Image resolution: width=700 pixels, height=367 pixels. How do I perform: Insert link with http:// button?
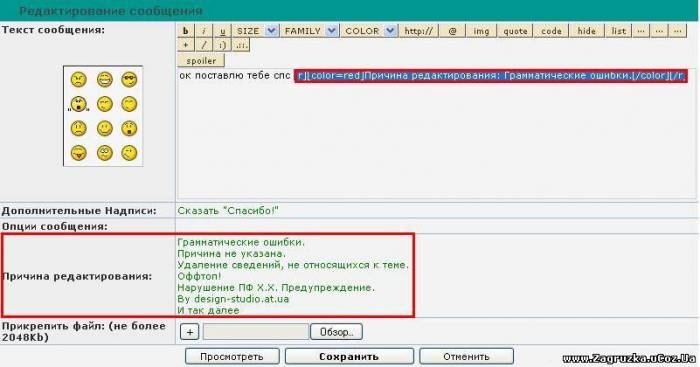[x=418, y=31]
